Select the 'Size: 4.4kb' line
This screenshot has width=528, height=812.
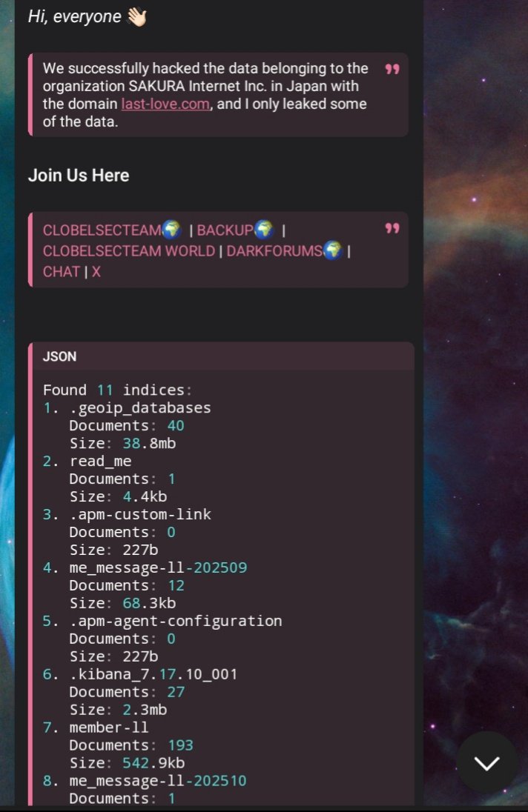click(x=118, y=496)
